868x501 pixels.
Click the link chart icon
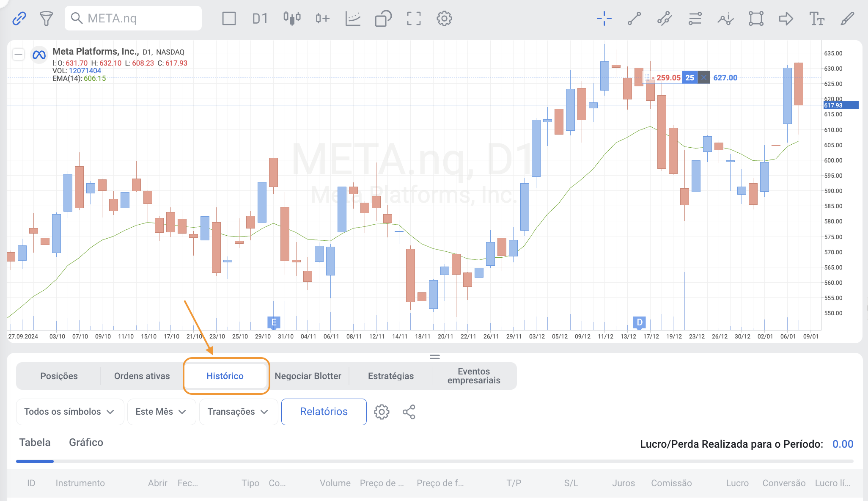click(19, 19)
